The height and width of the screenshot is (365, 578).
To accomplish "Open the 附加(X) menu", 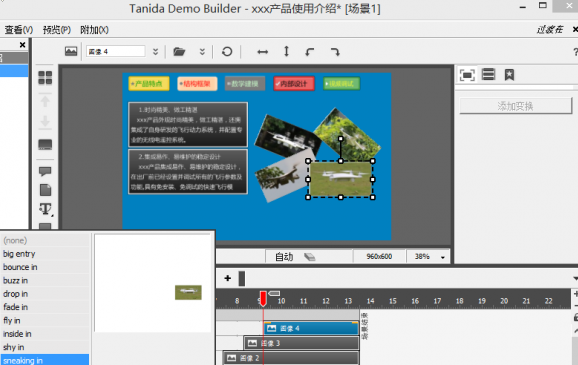I will [94, 29].
